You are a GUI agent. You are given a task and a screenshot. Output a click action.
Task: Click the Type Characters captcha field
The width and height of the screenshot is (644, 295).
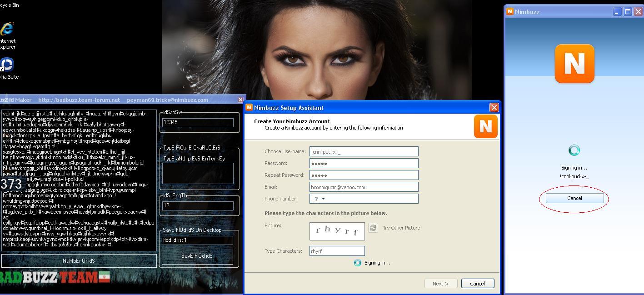(337, 251)
